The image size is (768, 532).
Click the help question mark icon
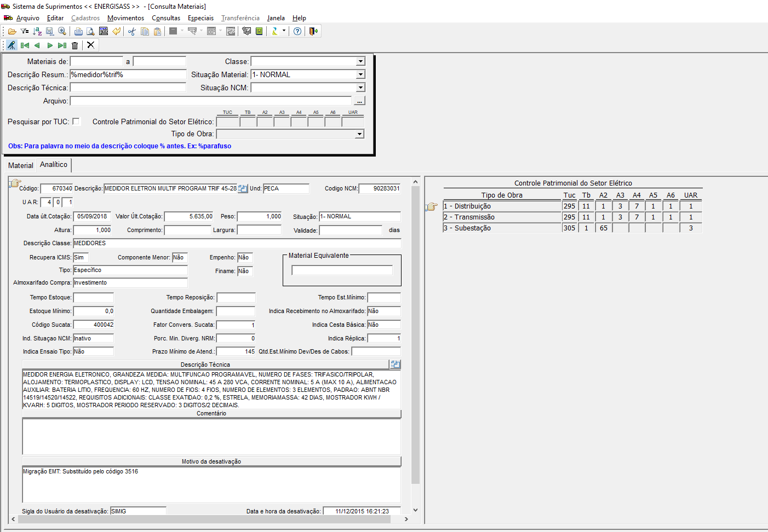tap(297, 31)
